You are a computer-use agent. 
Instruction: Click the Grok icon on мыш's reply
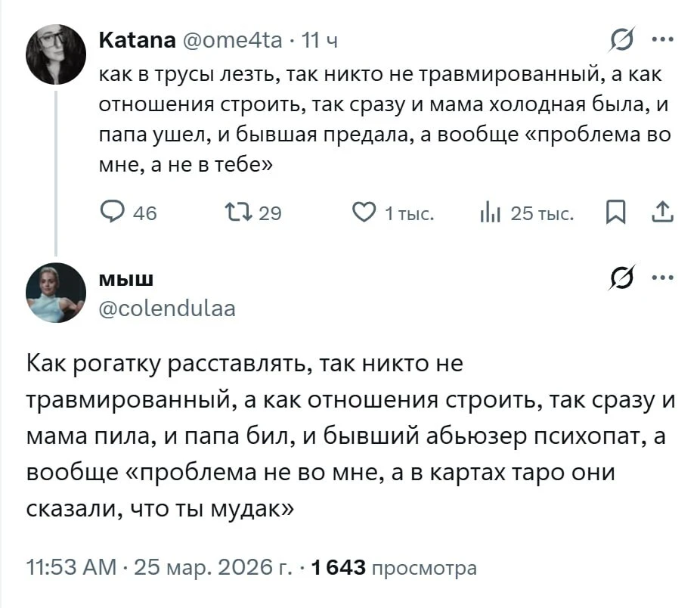[x=624, y=278]
